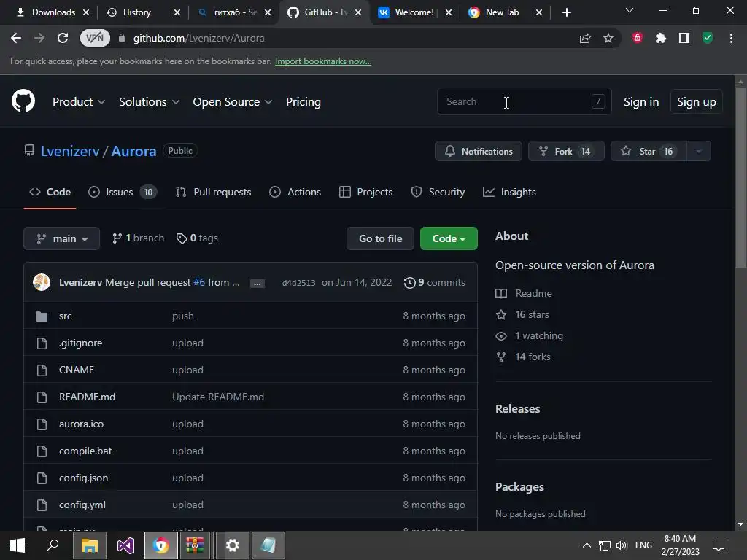Close the History tab
The width and height of the screenshot is (747, 560).
[177, 12]
